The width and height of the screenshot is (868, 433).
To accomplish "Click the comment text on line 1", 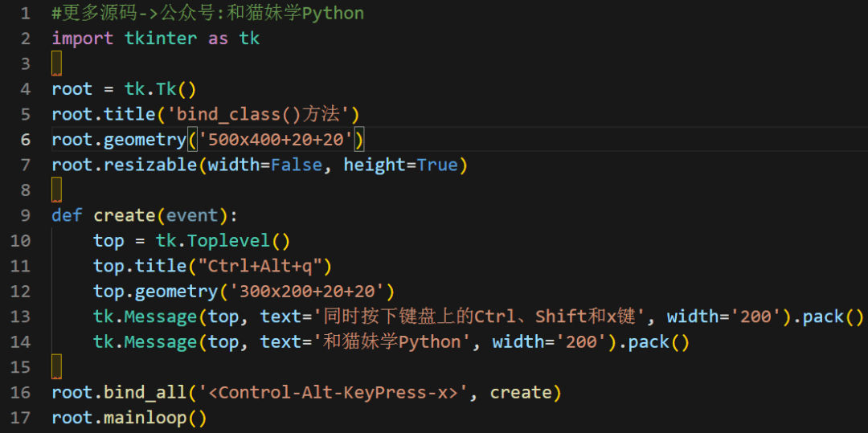I will 207,14.
